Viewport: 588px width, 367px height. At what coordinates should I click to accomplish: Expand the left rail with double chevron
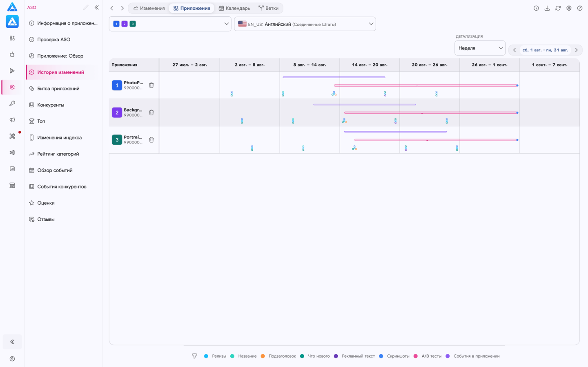(x=12, y=342)
